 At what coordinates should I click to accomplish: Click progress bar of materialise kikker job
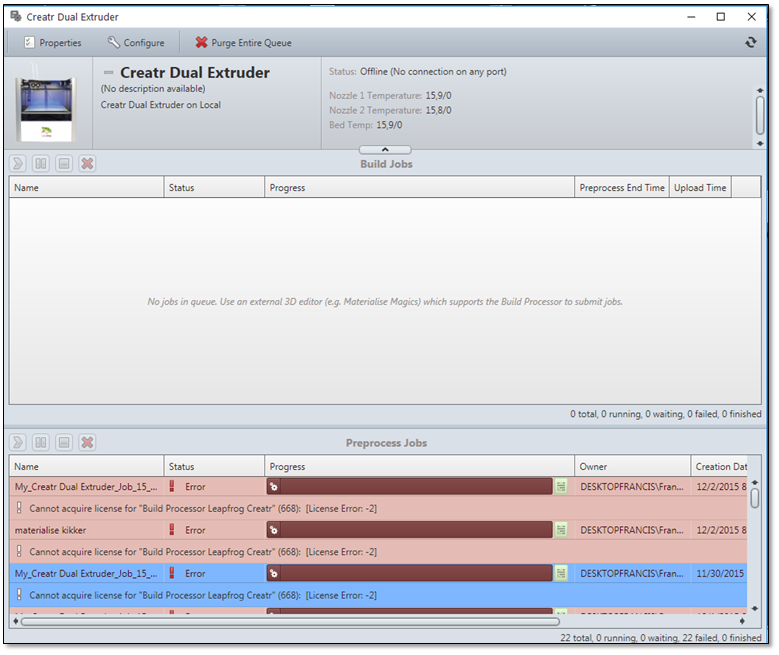tap(409, 530)
